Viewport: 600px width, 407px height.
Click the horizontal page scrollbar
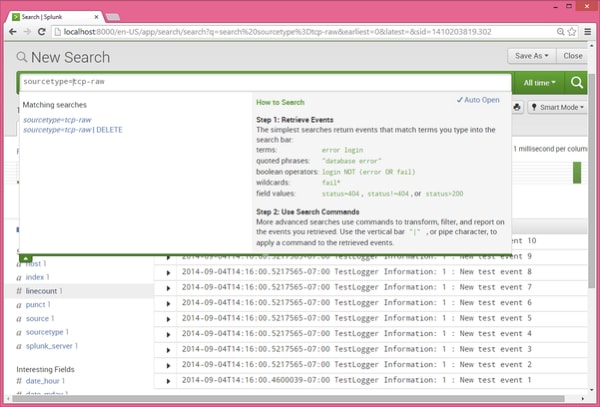pos(288,399)
